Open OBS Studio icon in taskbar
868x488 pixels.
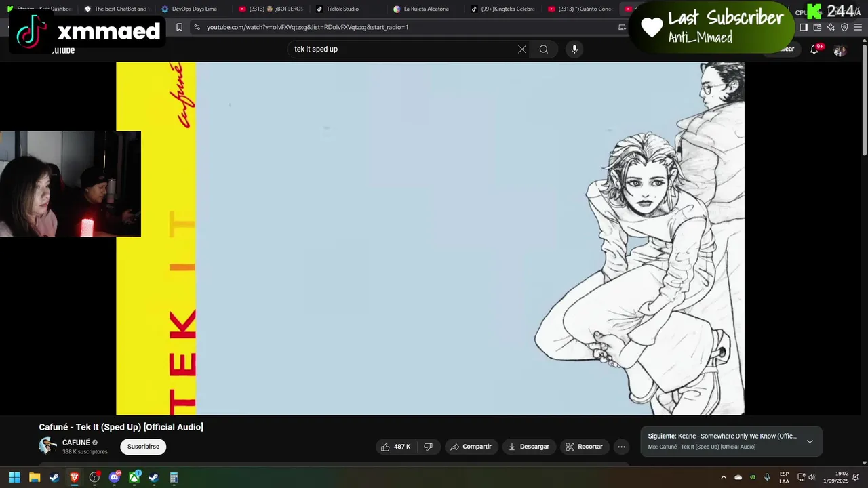94,477
